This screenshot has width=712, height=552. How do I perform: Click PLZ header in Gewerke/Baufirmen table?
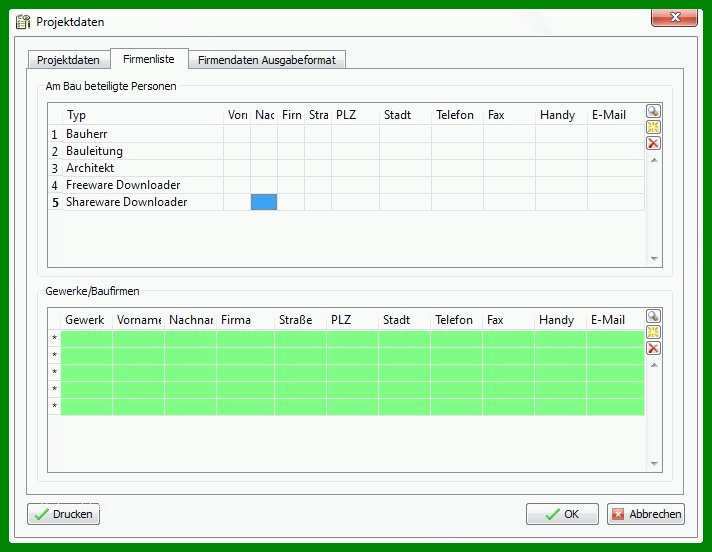pos(352,320)
